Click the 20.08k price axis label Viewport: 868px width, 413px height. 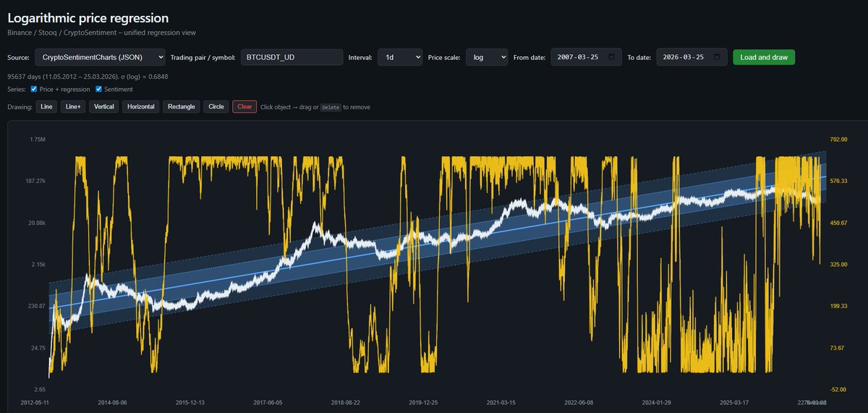tap(35, 223)
